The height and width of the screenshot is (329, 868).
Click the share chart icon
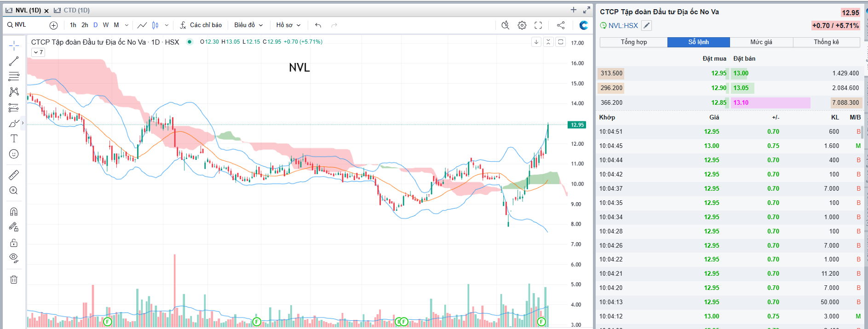pos(560,25)
